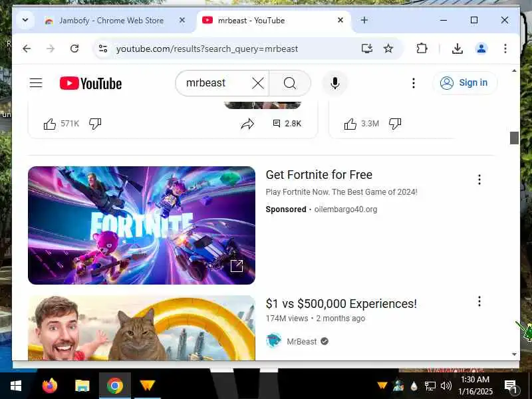Viewport: 532px width, 399px height.
Task: Click the MrBeast channel name
Action: pyautogui.click(x=302, y=341)
